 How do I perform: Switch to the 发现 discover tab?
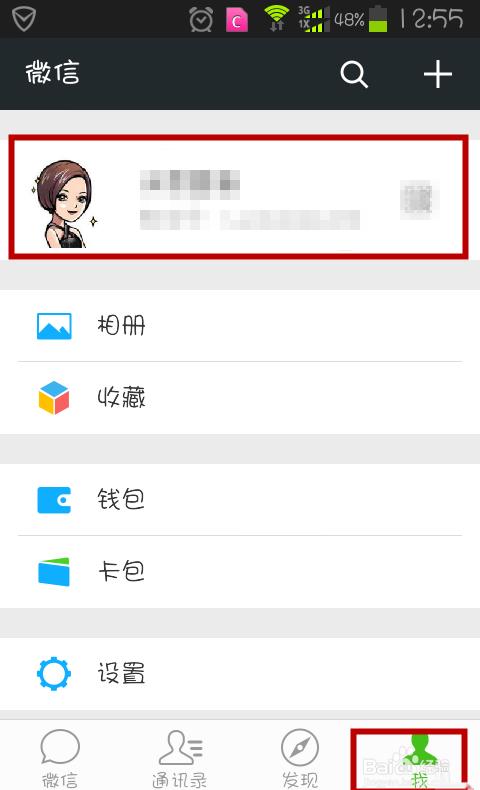click(300, 758)
